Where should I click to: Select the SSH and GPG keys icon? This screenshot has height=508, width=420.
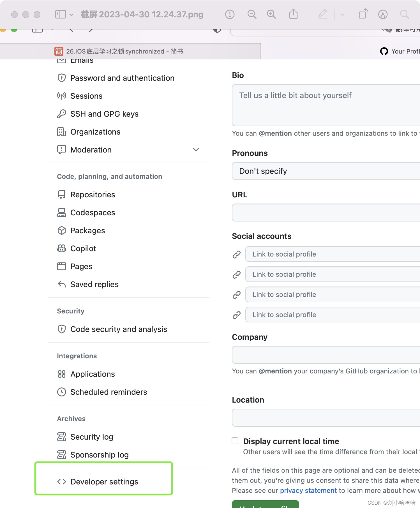coord(61,114)
